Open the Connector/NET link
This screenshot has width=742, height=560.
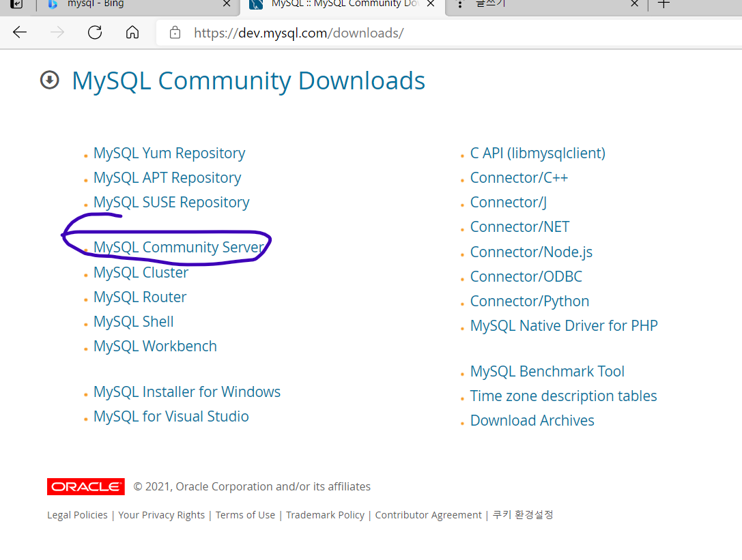point(519,227)
